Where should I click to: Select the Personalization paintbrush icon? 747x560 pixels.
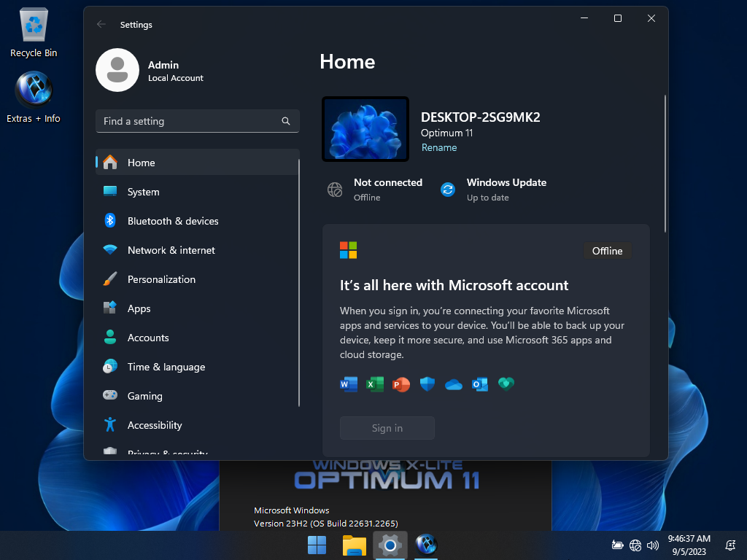[x=110, y=279]
